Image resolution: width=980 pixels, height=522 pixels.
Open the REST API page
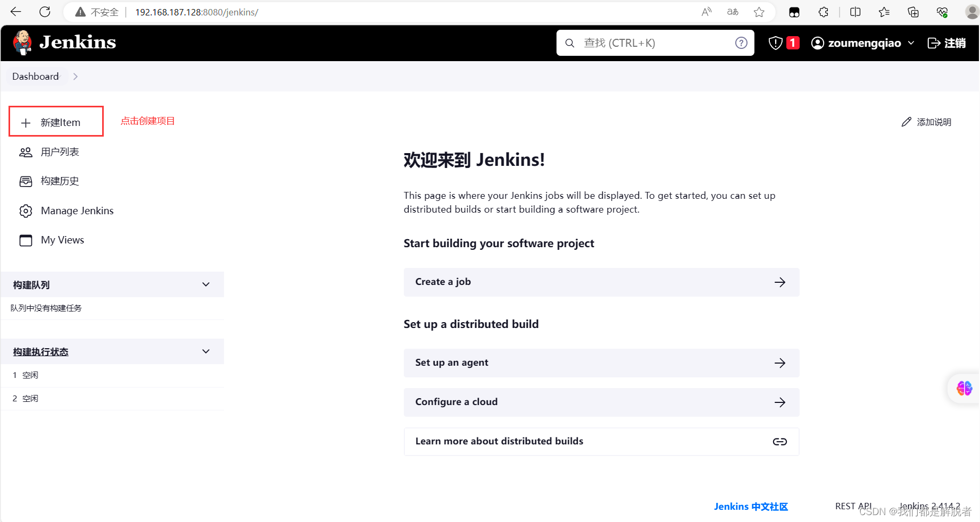click(x=853, y=506)
